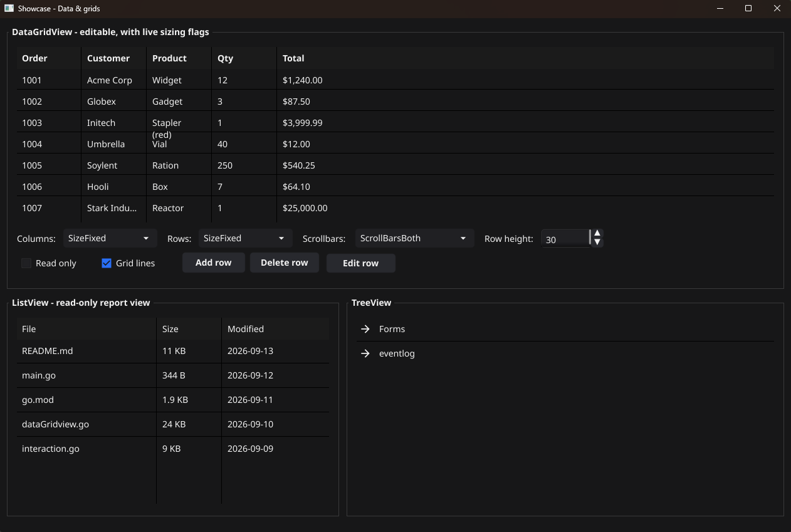This screenshot has width=791, height=532.
Task: Select the $540.25 total cell
Action: 525,165
